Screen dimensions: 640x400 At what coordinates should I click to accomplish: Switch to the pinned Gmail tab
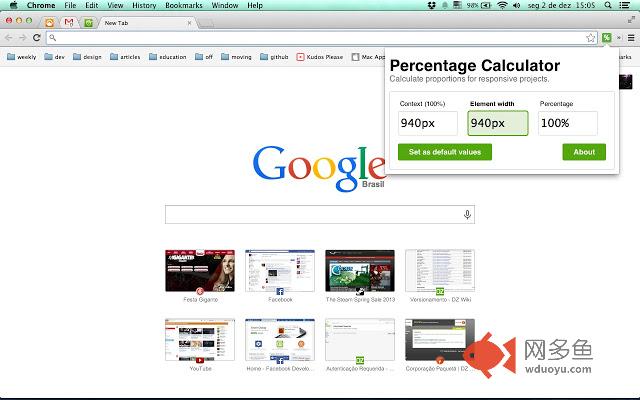pyautogui.click(x=69, y=22)
